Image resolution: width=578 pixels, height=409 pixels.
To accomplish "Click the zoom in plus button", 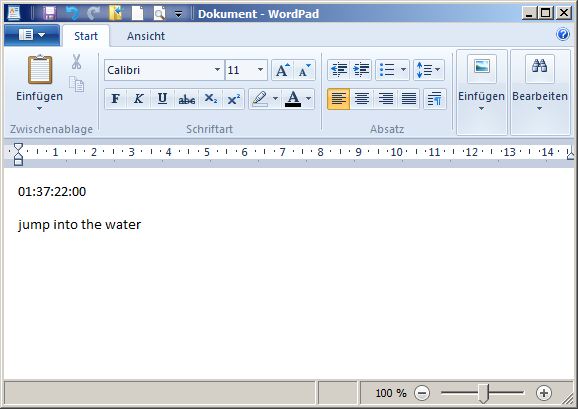I will tap(544, 393).
